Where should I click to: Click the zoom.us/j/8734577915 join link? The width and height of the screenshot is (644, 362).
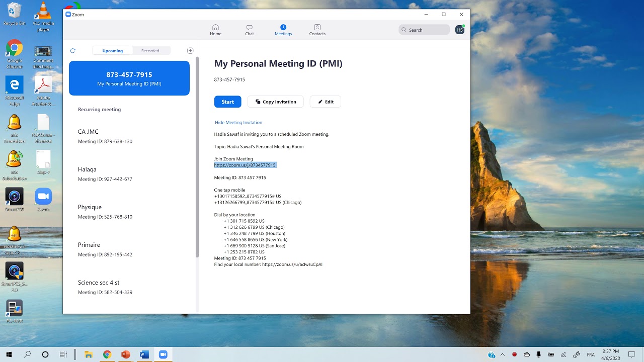(x=245, y=165)
